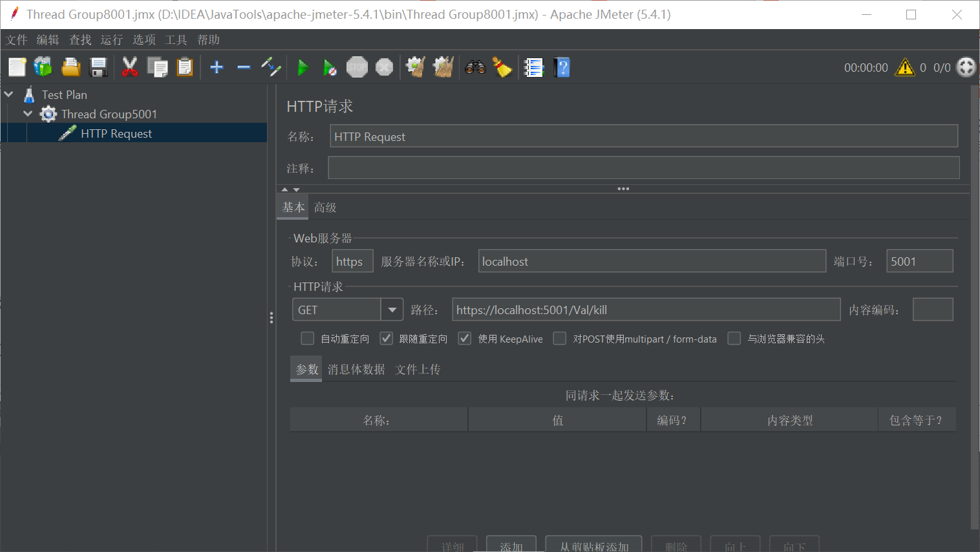980x552 pixels.
Task: Click the thread count 0/0
Action: pos(942,68)
